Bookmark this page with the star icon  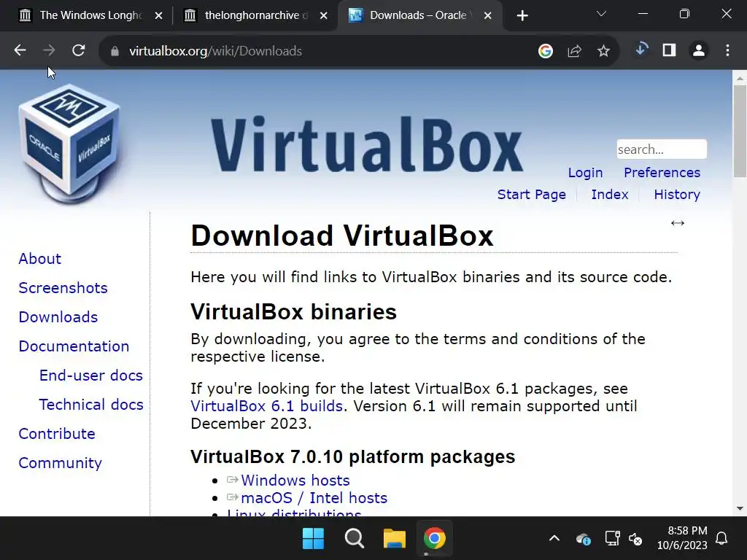click(603, 50)
